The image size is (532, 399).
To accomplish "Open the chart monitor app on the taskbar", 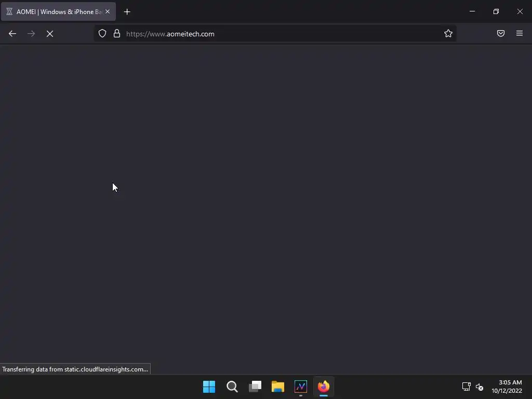I will pos(301,387).
